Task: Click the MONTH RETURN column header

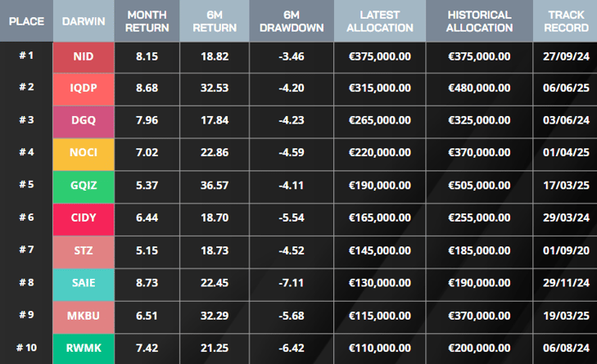Action: 147,21
